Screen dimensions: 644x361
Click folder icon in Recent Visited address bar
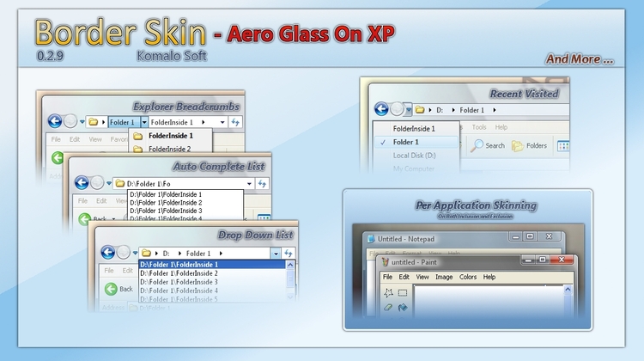(x=420, y=110)
